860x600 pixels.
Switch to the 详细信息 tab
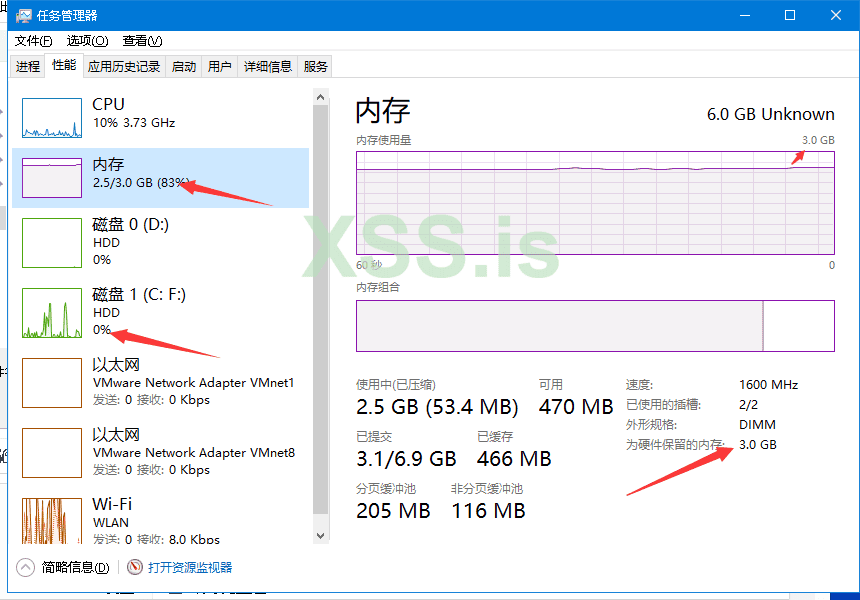268,67
